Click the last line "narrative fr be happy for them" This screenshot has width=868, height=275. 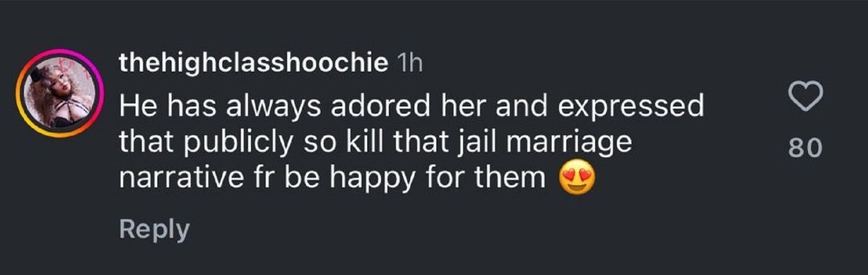pyautogui.click(x=332, y=179)
